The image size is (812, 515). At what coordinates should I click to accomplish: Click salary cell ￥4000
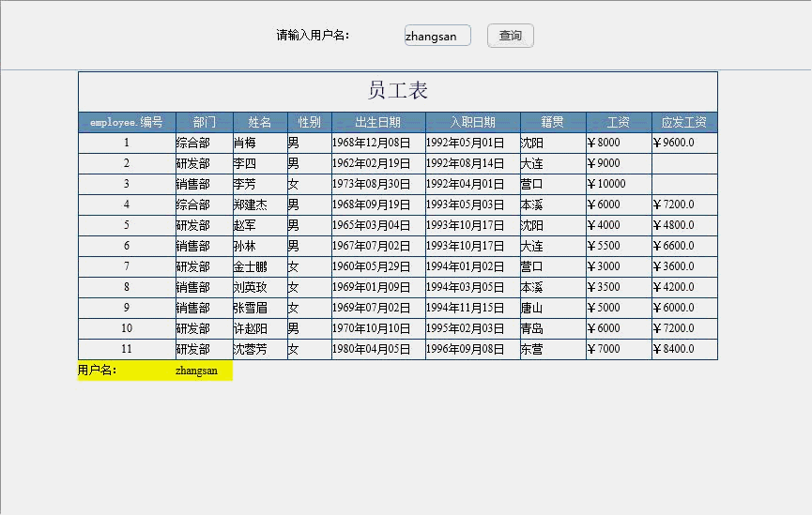(x=619, y=226)
